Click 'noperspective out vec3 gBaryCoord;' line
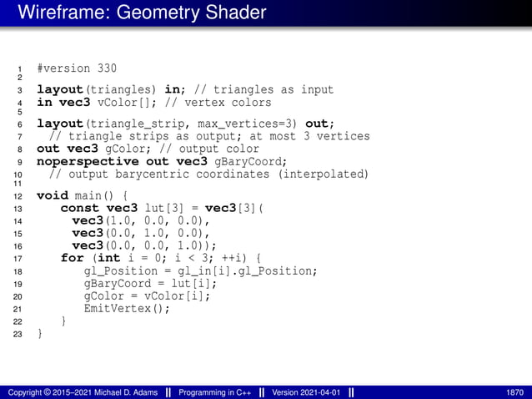Viewport: 532px width, 399px height. (x=162, y=161)
